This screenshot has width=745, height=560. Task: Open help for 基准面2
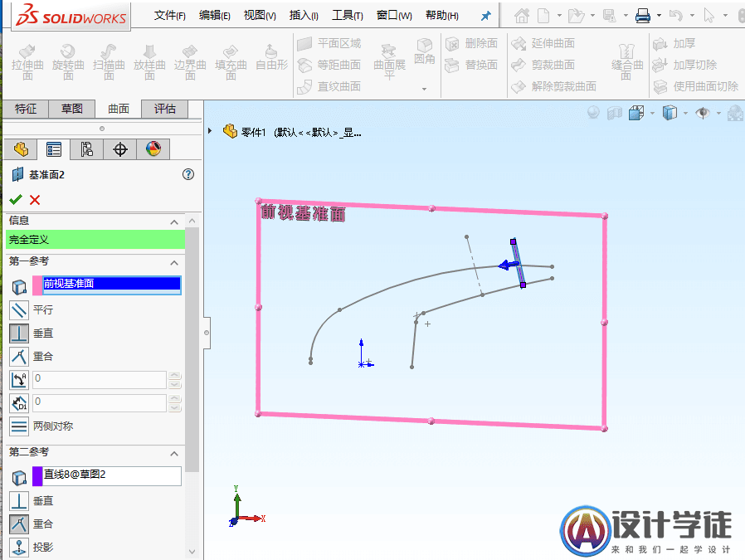click(x=188, y=174)
